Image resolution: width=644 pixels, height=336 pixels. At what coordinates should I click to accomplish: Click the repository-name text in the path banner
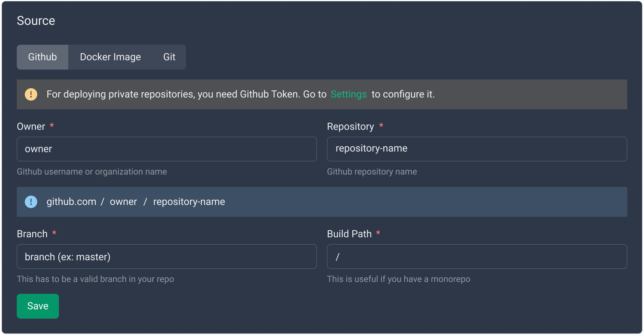point(189,202)
